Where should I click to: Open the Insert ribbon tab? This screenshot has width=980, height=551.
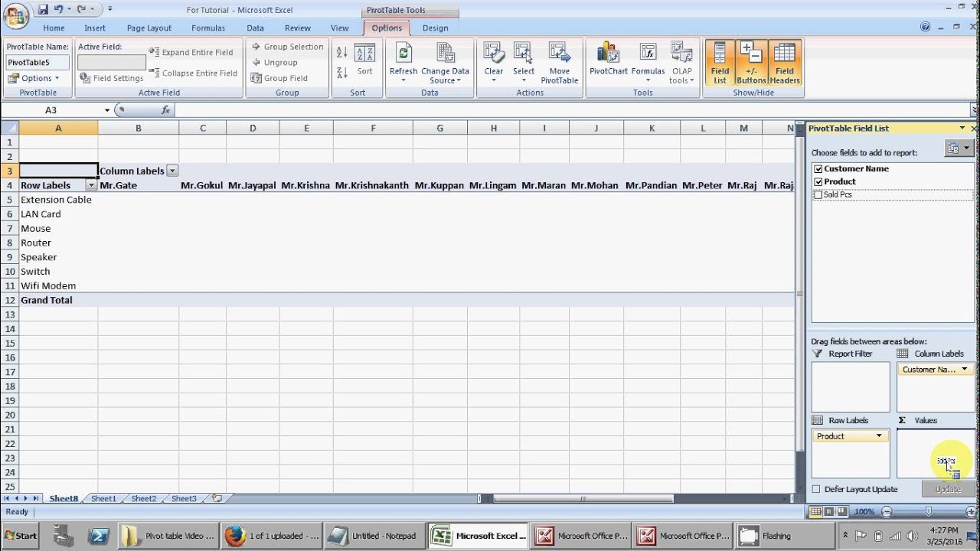95,28
